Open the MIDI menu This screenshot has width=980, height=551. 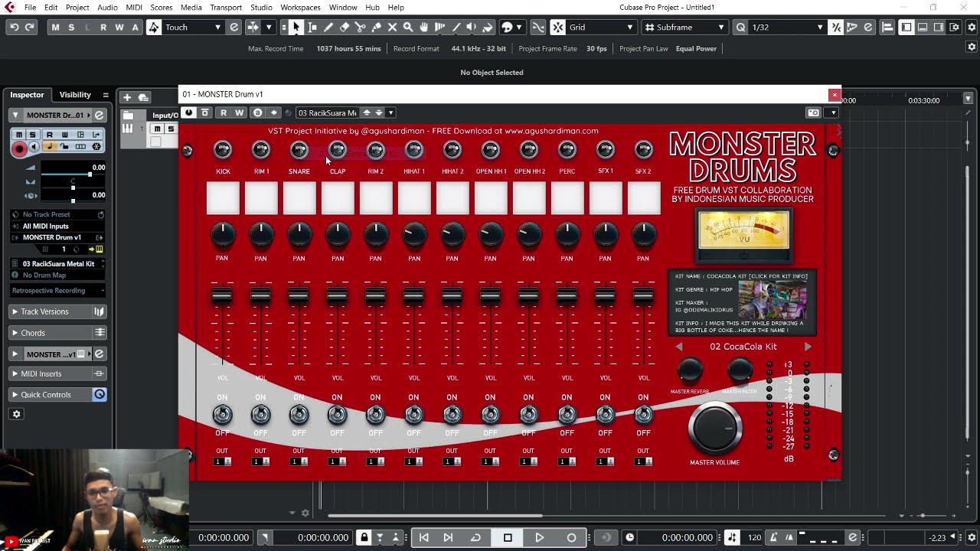click(134, 8)
